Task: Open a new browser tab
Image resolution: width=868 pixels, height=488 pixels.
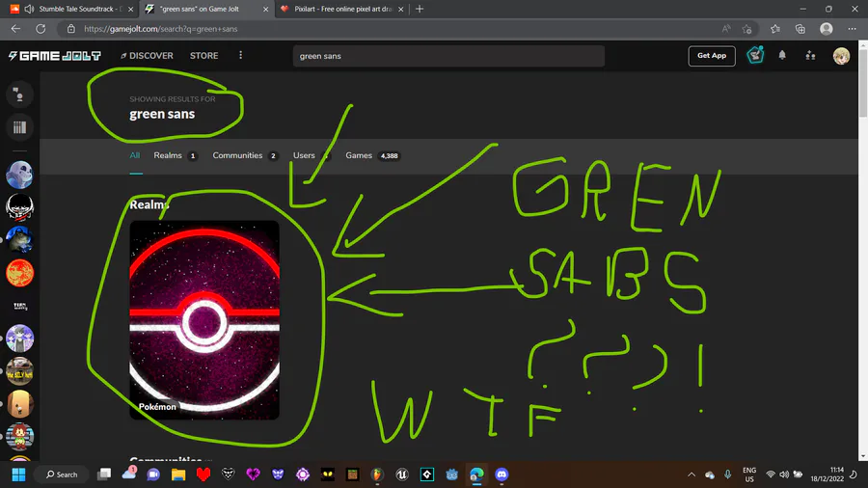Action: [x=420, y=9]
